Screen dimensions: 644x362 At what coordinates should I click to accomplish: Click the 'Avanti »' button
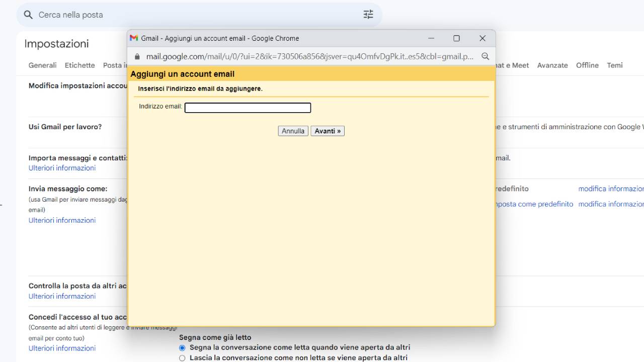click(328, 131)
